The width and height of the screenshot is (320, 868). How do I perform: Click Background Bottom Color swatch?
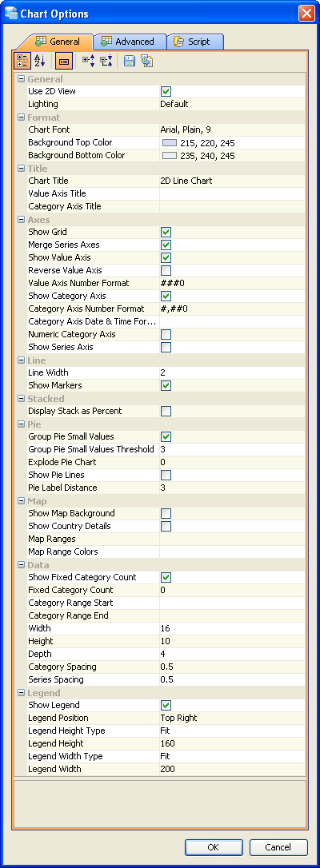[169, 156]
